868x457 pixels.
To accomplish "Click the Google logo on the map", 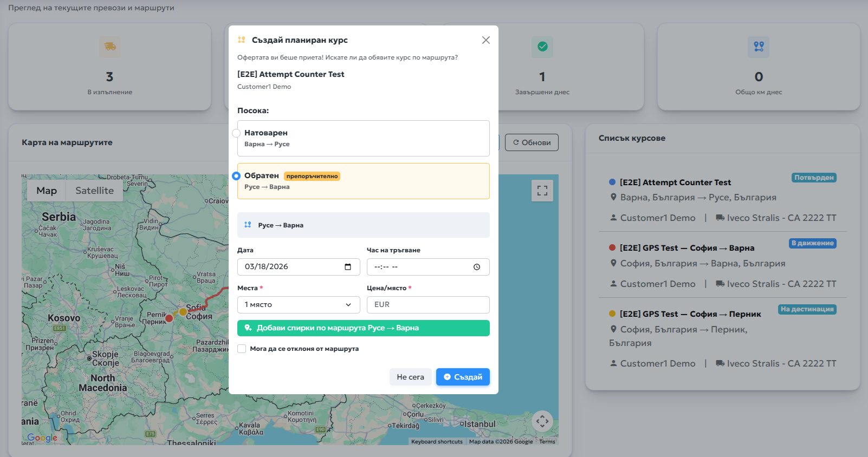I will tap(42, 438).
